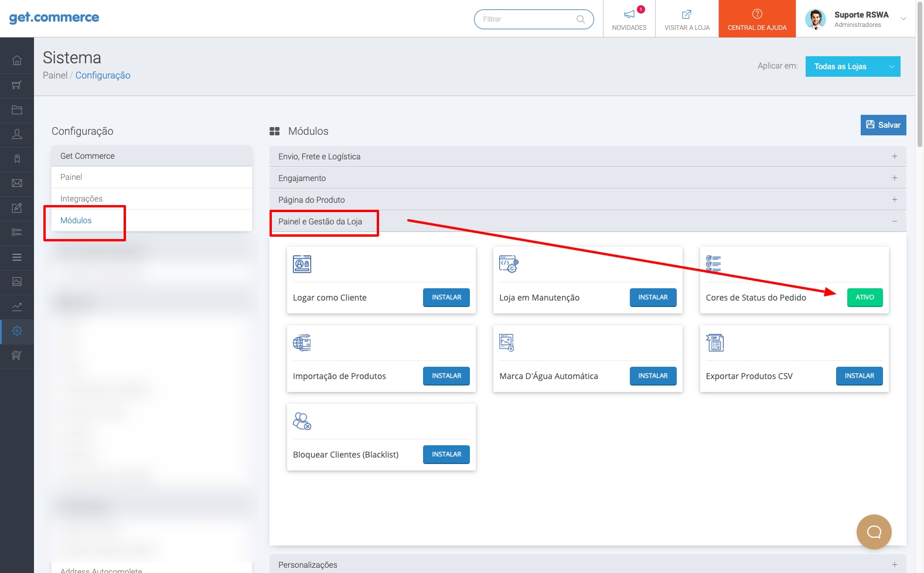Click the Filtrar search field
The image size is (924, 573).
click(527, 19)
